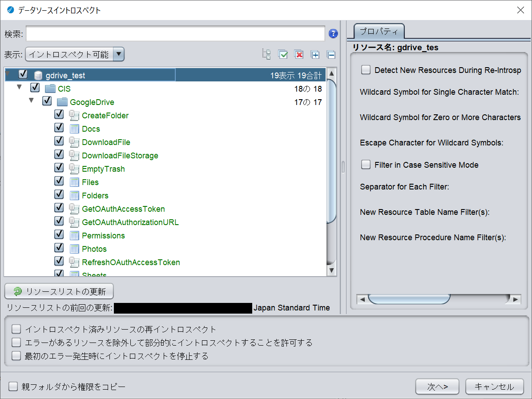532x399 pixels.
Task: Click the 次へ> button
Action: click(x=437, y=387)
